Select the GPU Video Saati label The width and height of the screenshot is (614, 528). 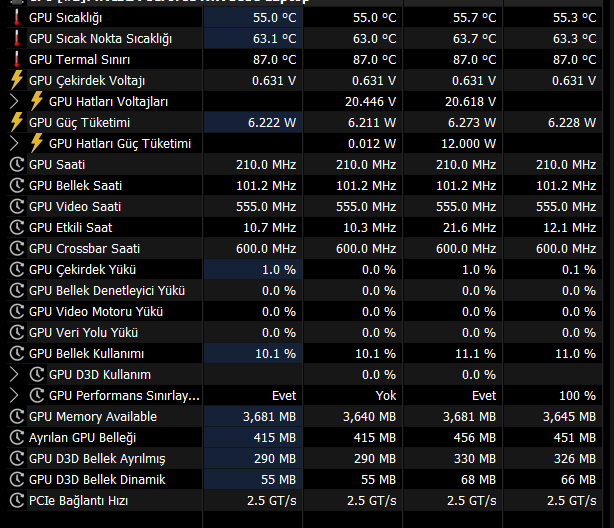[x=75, y=206]
